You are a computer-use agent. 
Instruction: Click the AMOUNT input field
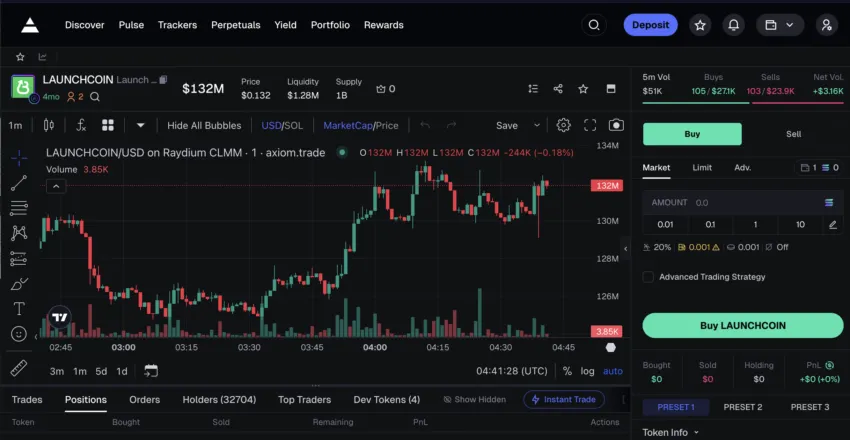[743, 203]
